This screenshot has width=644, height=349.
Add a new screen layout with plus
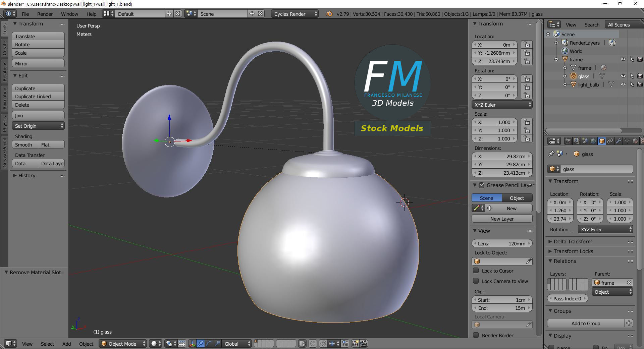coord(169,14)
